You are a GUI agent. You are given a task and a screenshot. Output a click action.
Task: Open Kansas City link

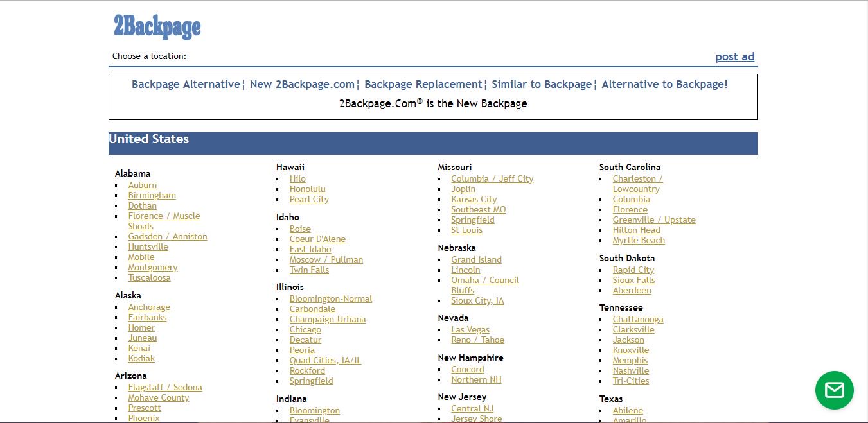click(474, 199)
